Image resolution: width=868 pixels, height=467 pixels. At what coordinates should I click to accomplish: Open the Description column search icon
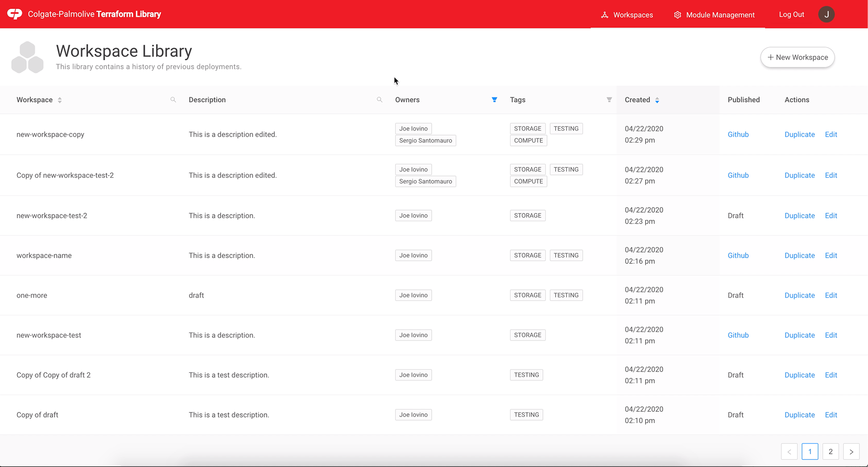pos(379,100)
